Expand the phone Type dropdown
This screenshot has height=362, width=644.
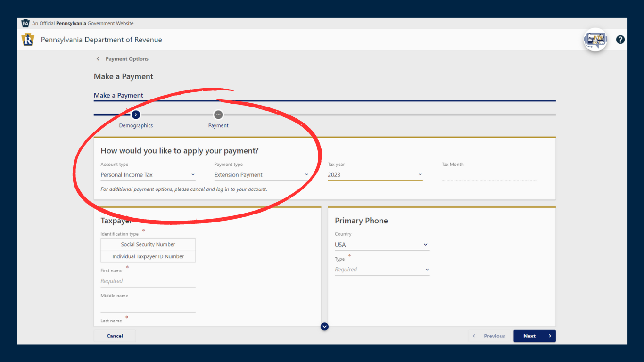(x=382, y=270)
